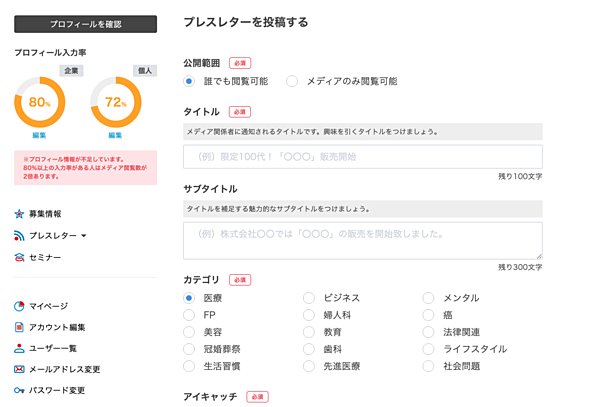Click the document icon beside アカウント編集
The image size is (600, 407).
[19, 327]
